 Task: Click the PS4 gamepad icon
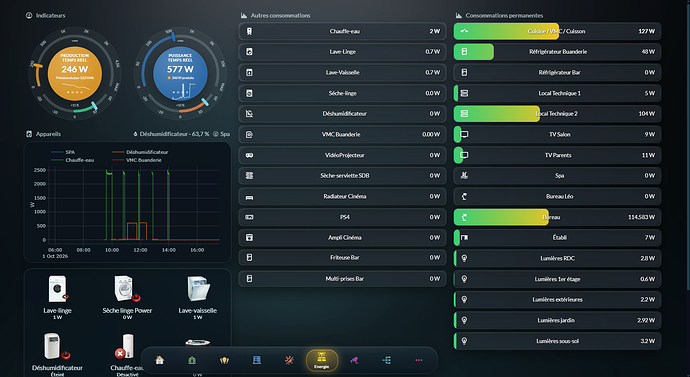(250, 217)
